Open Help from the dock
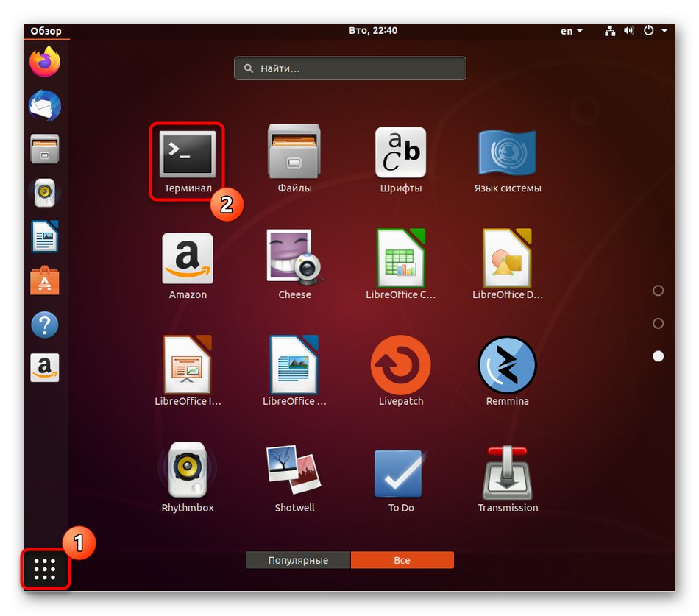Image resolution: width=699 pixels, height=616 pixels. [x=45, y=325]
